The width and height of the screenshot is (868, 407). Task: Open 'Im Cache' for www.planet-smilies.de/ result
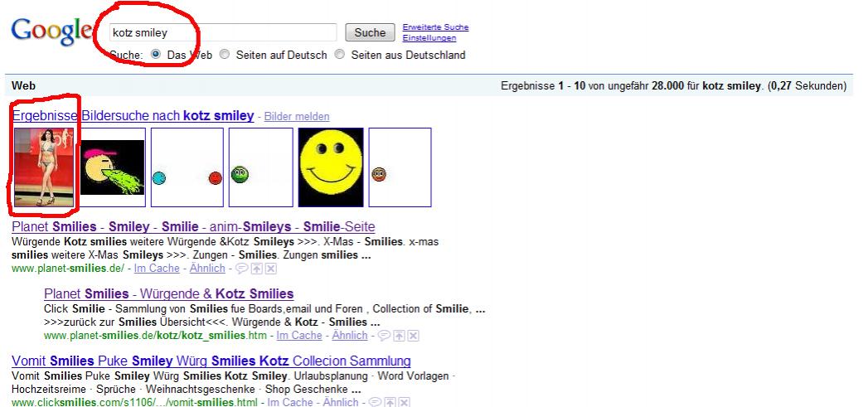pos(157,269)
